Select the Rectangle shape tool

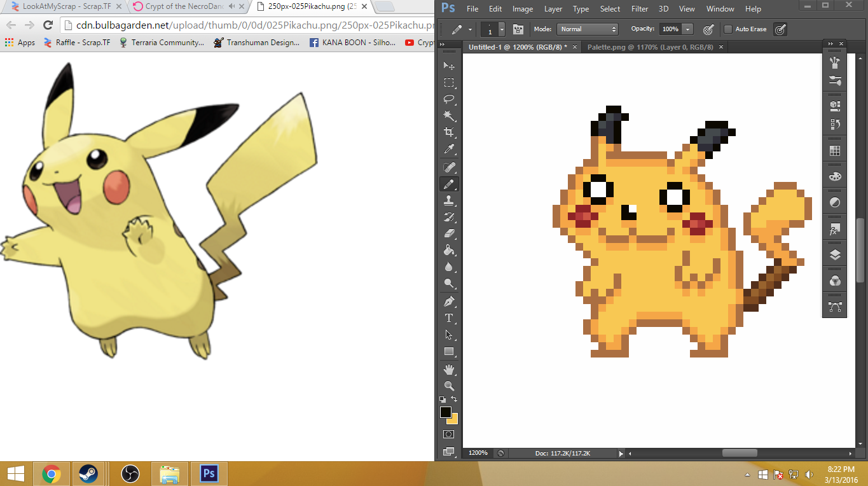[x=449, y=351]
